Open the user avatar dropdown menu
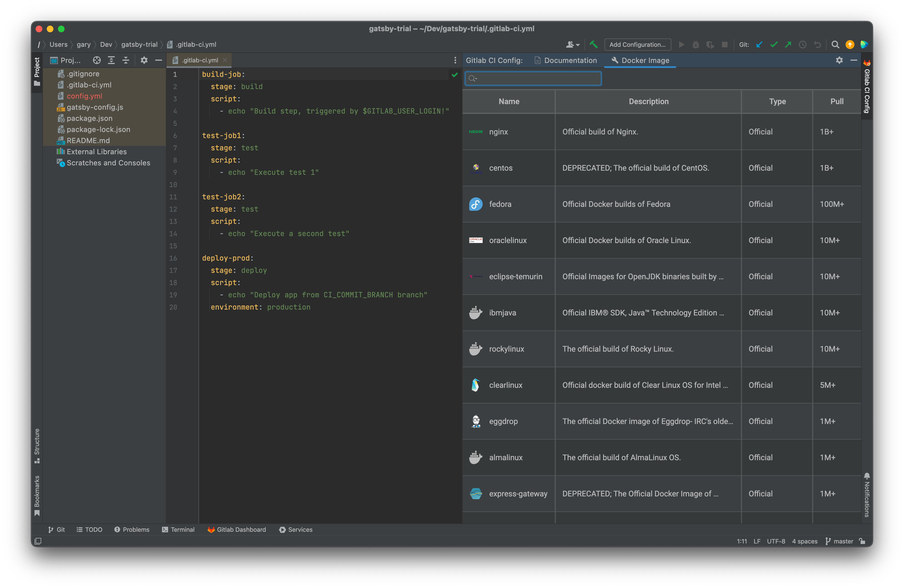The image size is (904, 588). [573, 45]
